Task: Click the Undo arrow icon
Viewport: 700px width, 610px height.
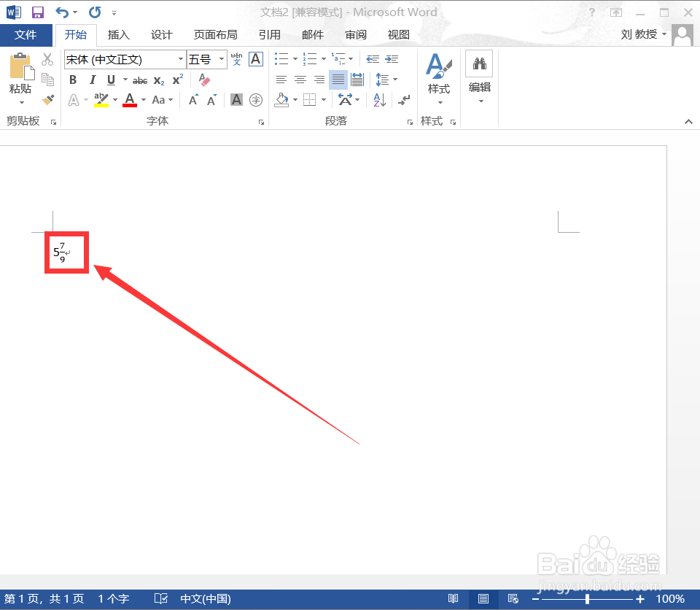Action: 62,12
